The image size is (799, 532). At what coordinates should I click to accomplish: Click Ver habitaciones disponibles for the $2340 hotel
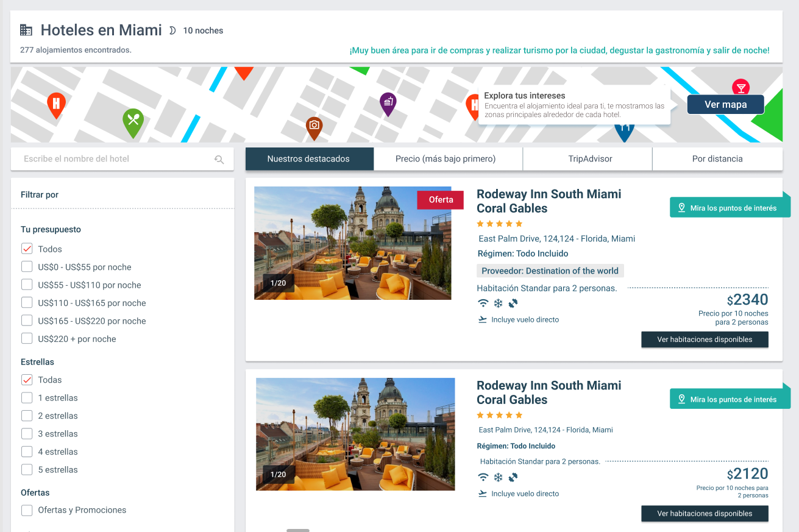(705, 339)
